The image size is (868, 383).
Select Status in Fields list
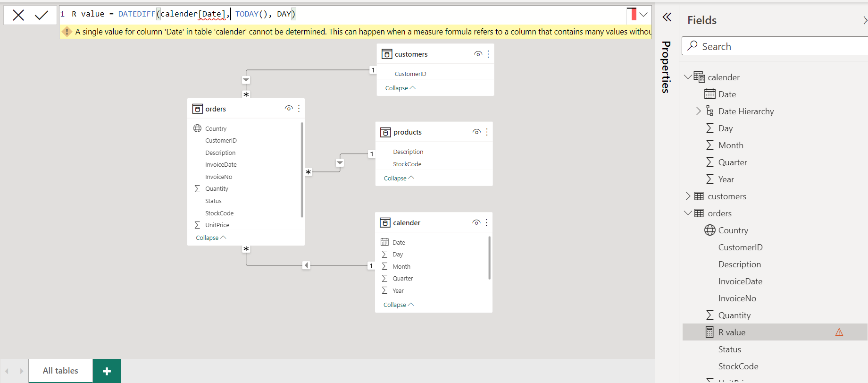click(x=730, y=349)
